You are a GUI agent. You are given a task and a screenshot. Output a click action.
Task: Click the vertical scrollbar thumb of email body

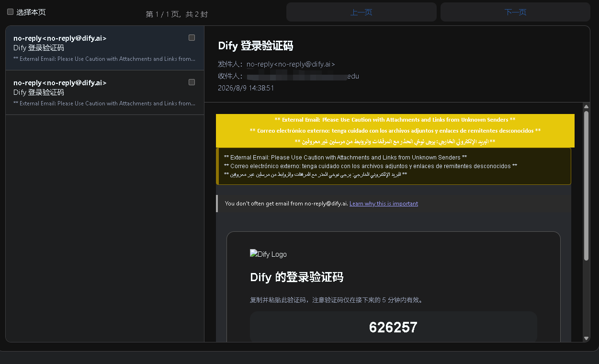click(586, 186)
